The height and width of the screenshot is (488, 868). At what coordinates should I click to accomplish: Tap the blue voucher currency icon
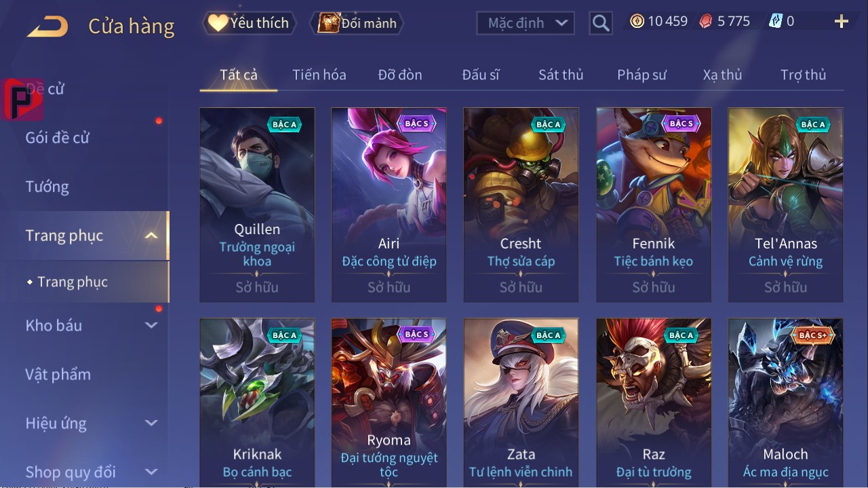tap(775, 21)
